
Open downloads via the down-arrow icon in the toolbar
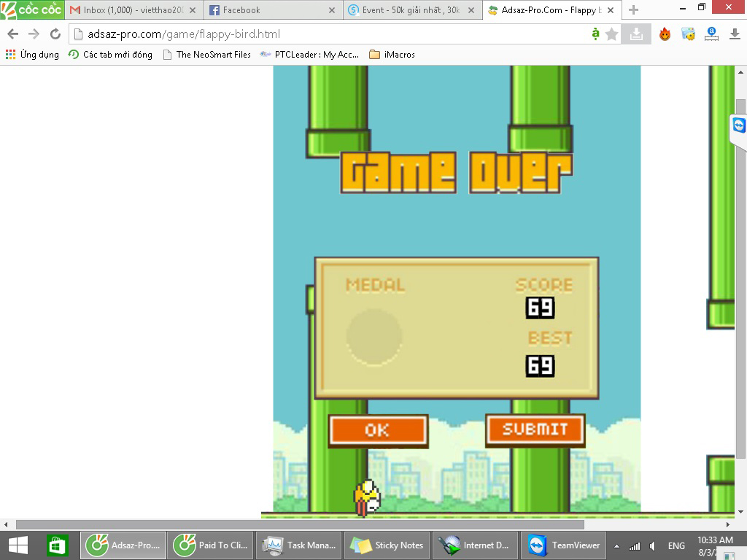click(735, 34)
